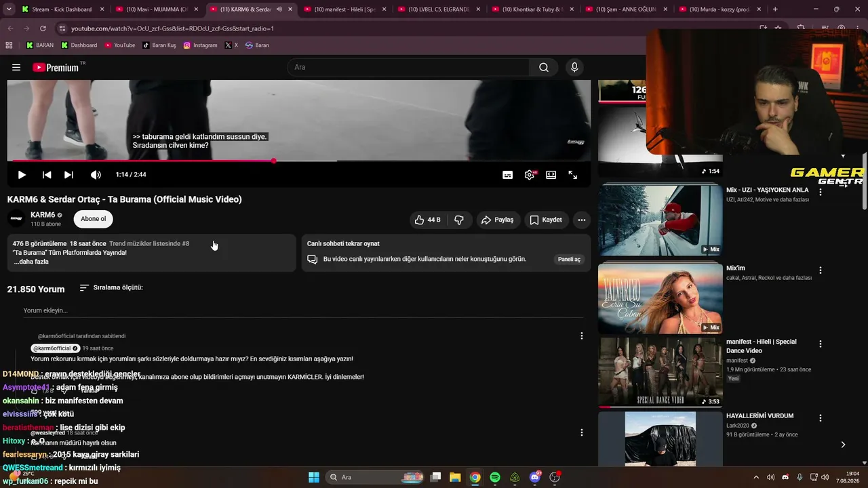Switch to 'Mavi - MUAMMA' tab
This screenshot has width=868, height=488.
[x=157, y=9]
